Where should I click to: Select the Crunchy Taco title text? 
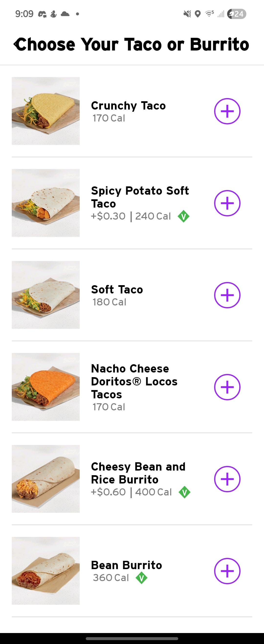click(x=128, y=105)
